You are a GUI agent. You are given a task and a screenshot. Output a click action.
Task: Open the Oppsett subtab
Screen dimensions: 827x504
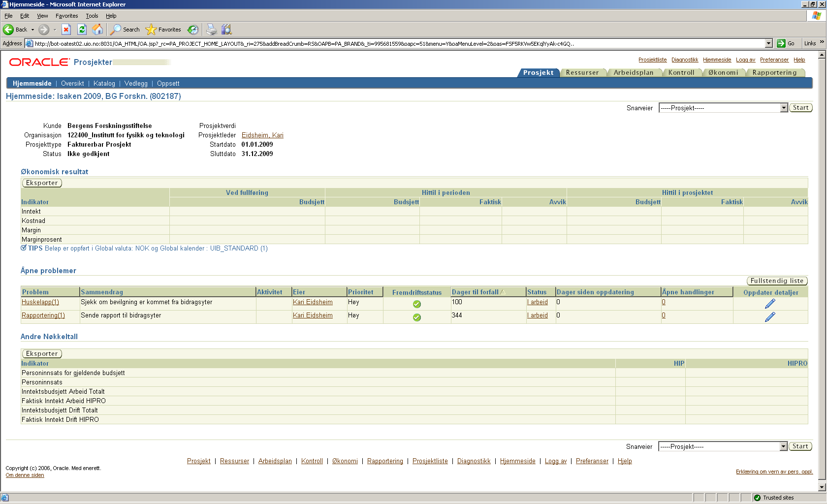[168, 83]
